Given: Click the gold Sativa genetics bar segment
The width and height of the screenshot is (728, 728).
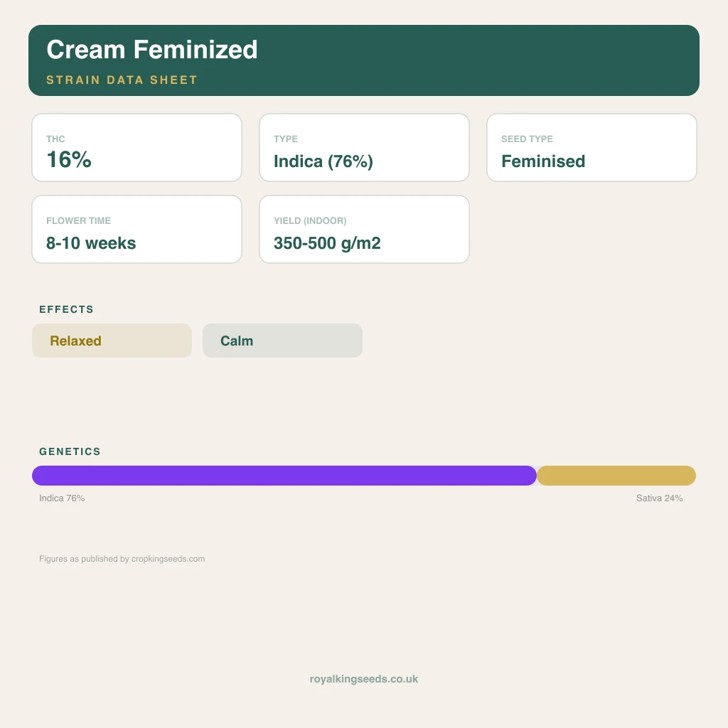Looking at the screenshot, I should pos(616,476).
